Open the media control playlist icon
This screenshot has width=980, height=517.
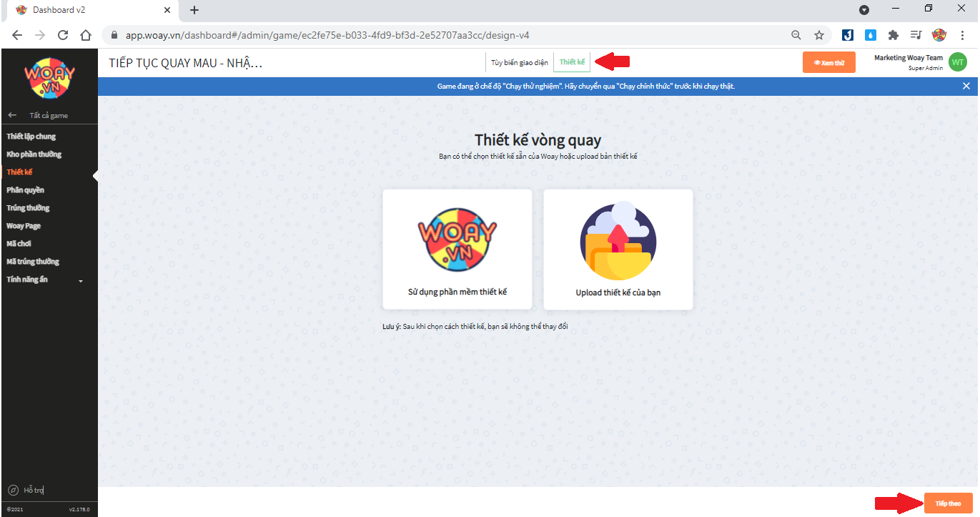[916, 35]
